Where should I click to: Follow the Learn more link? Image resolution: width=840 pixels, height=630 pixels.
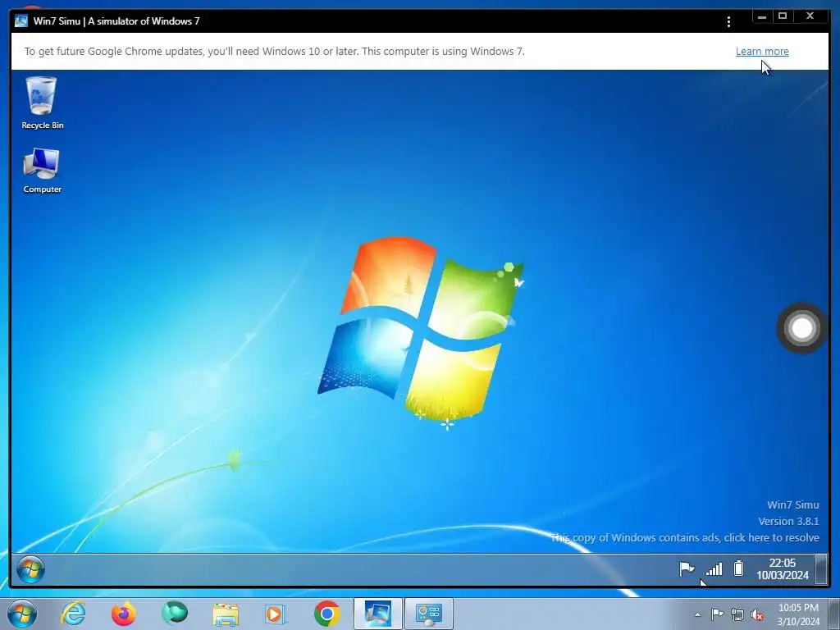[762, 52]
